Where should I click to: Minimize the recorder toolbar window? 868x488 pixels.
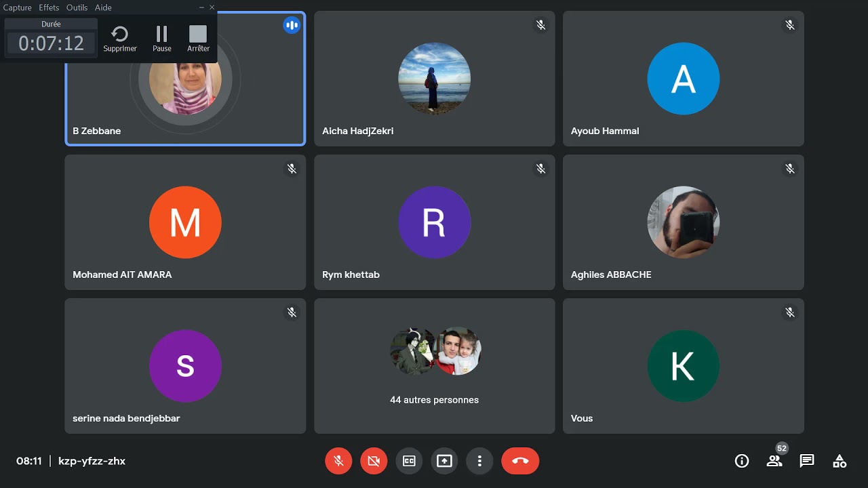[201, 7]
